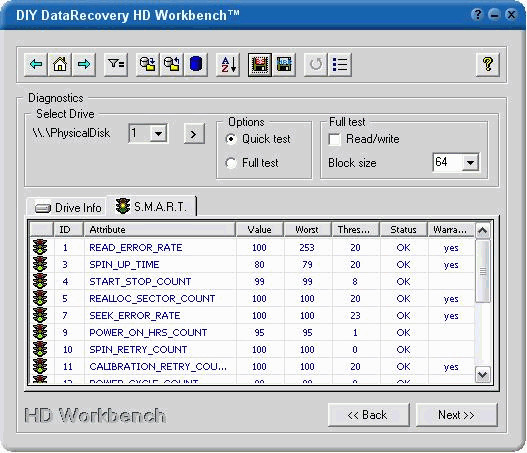Click the blue cylinder drive icon
Image resolution: width=527 pixels, height=453 pixels.
[x=196, y=64]
